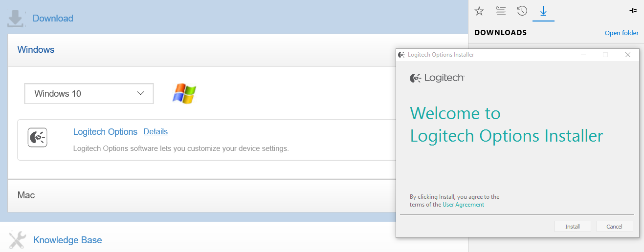Click the Install button in installer
The image size is (644, 252).
573,227
